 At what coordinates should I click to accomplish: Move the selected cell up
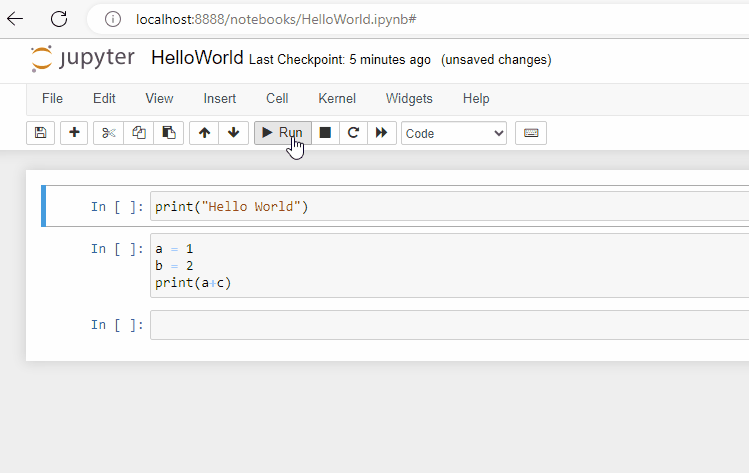click(204, 133)
